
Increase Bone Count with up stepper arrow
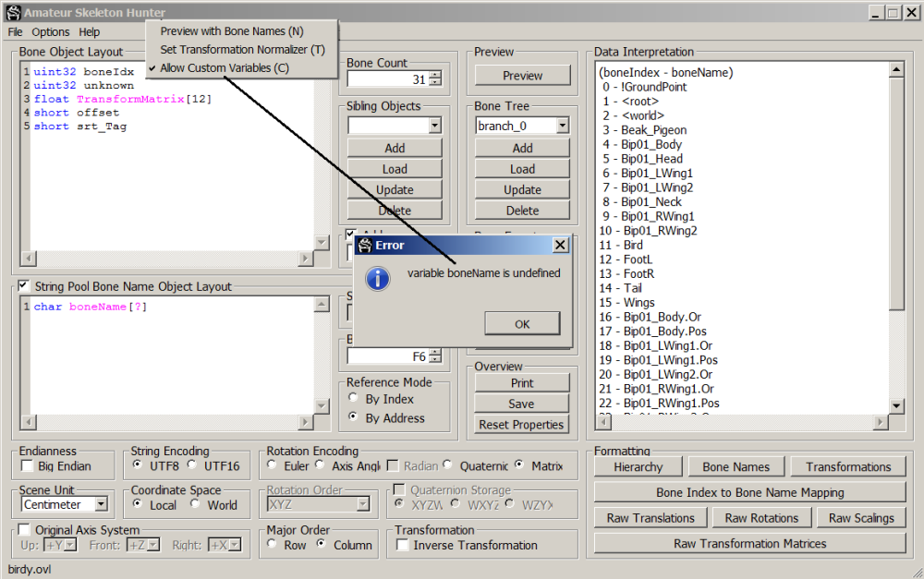pos(435,75)
